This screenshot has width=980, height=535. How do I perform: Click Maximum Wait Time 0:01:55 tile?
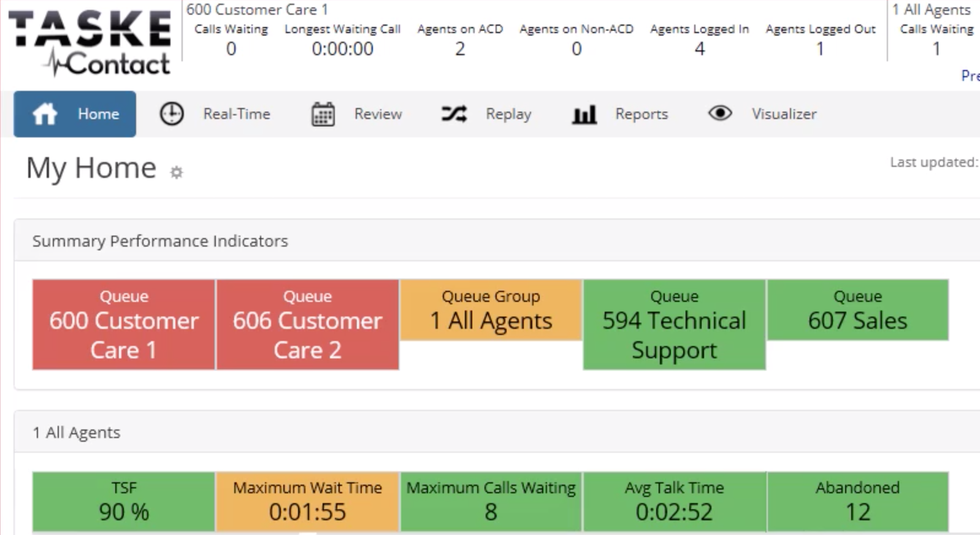click(307, 501)
